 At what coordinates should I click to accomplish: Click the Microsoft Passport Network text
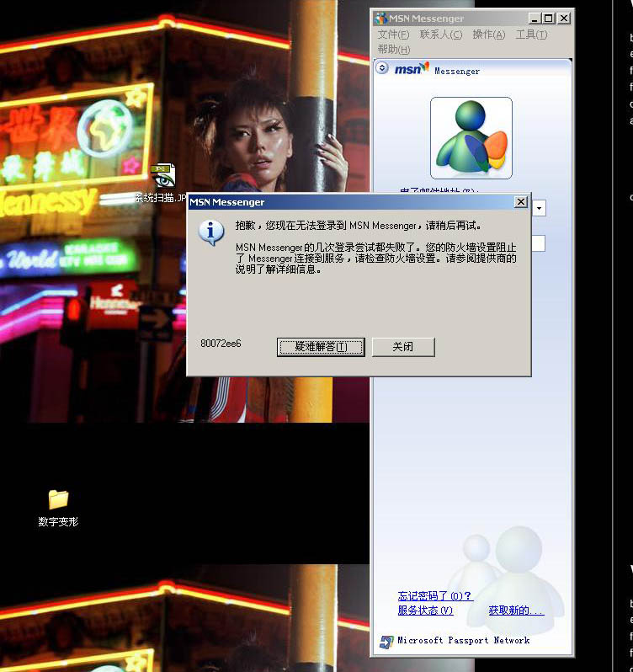point(464,640)
